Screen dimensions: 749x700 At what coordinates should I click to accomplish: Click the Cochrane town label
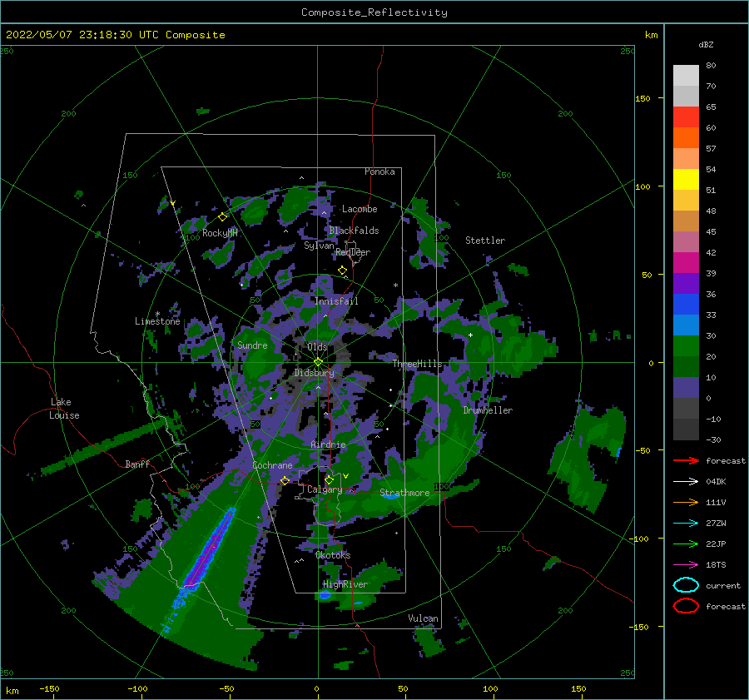click(272, 465)
